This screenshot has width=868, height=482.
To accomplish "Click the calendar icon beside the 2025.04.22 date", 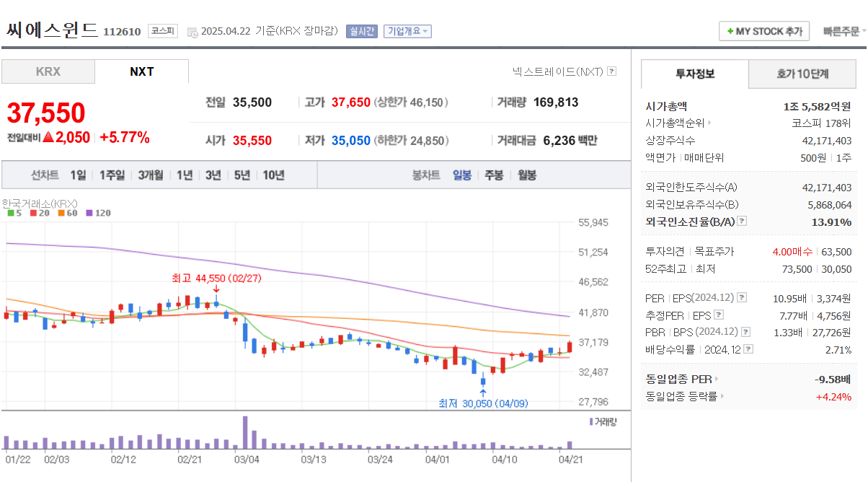I will (x=191, y=31).
